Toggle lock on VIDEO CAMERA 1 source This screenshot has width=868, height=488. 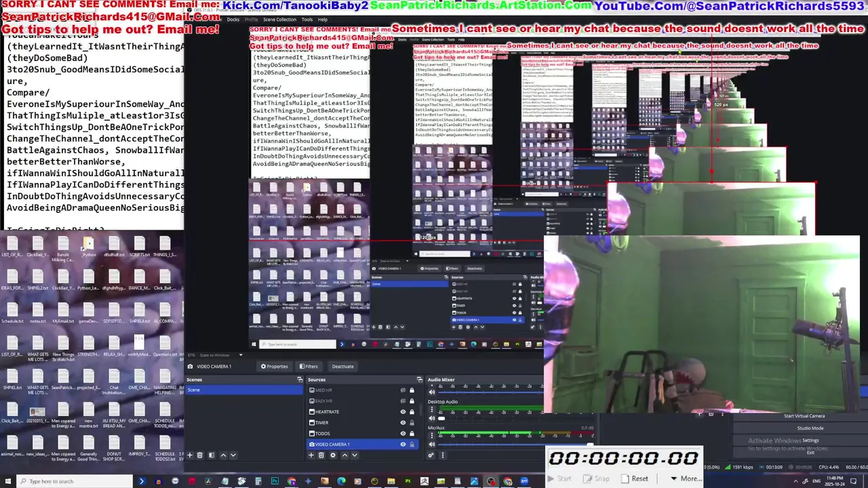pyautogui.click(x=412, y=444)
